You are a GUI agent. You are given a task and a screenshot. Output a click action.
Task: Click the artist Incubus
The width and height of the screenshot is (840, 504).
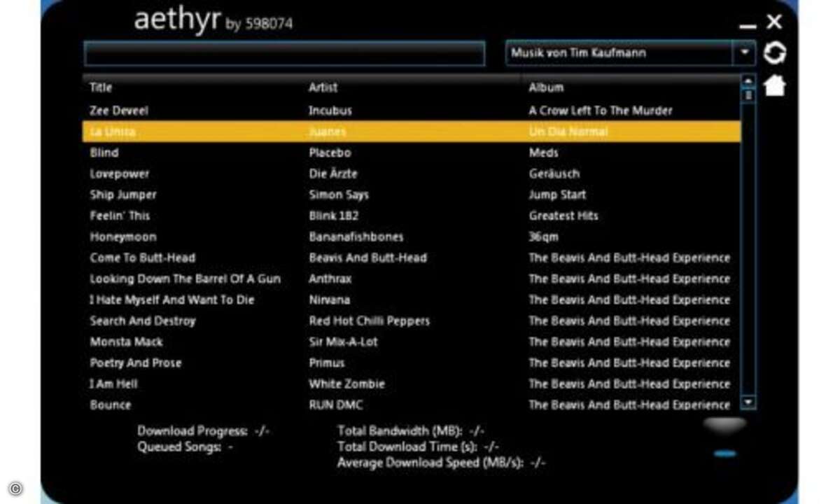[330, 111]
